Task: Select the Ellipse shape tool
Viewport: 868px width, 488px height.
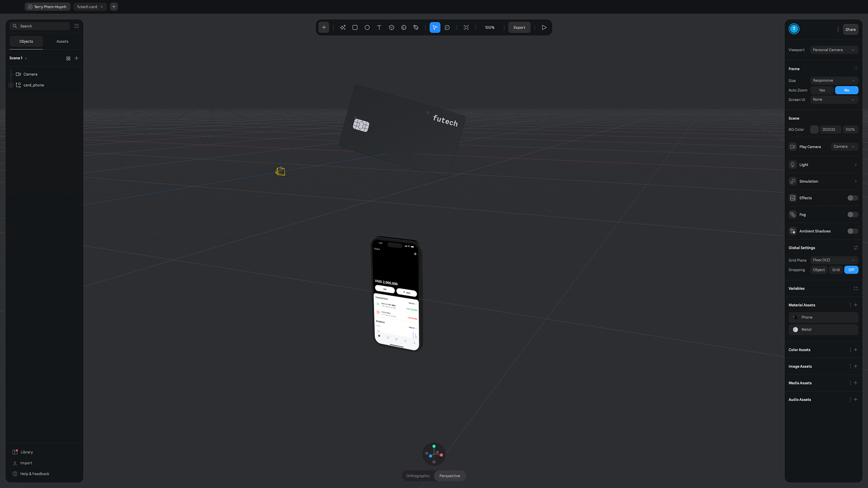Action: [367, 28]
